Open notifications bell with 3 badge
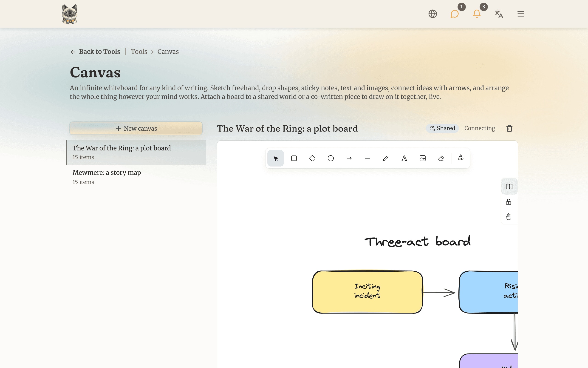 click(477, 14)
